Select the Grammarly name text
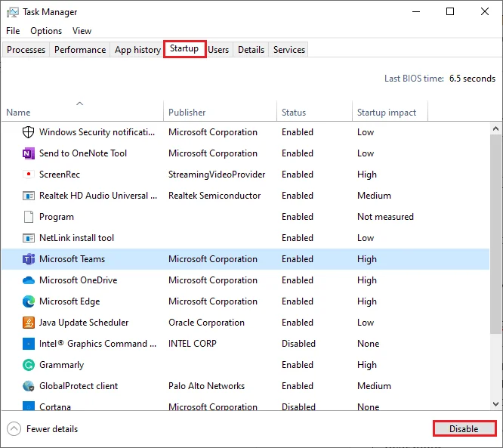 point(61,365)
